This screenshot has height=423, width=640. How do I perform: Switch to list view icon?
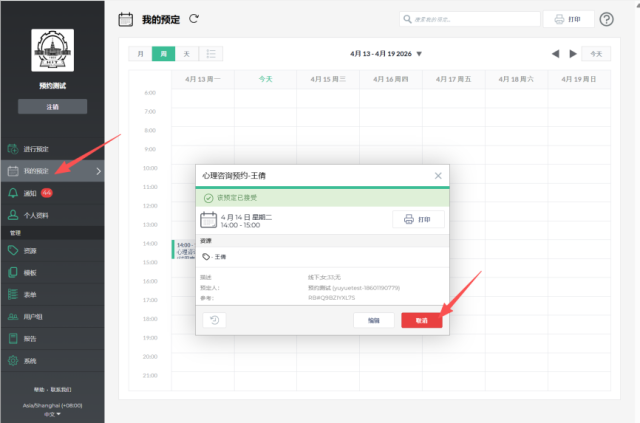click(212, 54)
